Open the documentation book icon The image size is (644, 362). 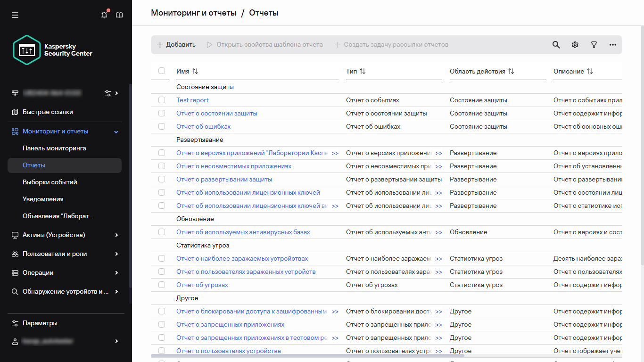(x=119, y=15)
